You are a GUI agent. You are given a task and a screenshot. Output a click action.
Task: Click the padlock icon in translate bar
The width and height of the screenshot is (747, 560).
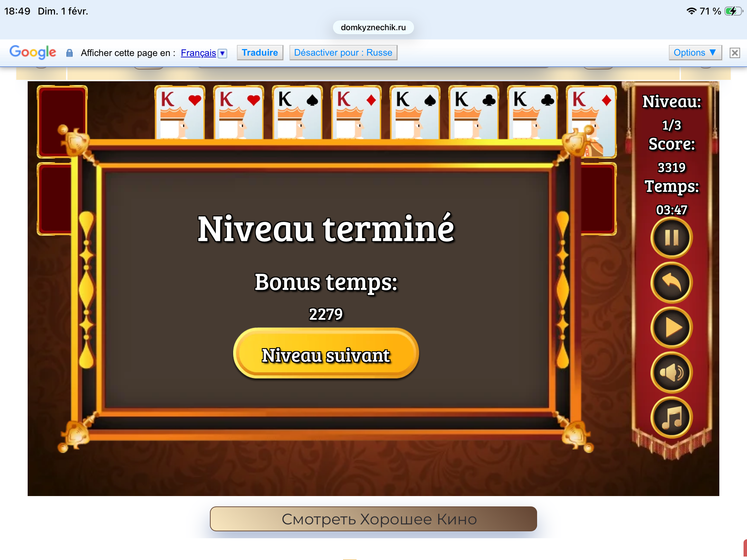[x=70, y=53]
